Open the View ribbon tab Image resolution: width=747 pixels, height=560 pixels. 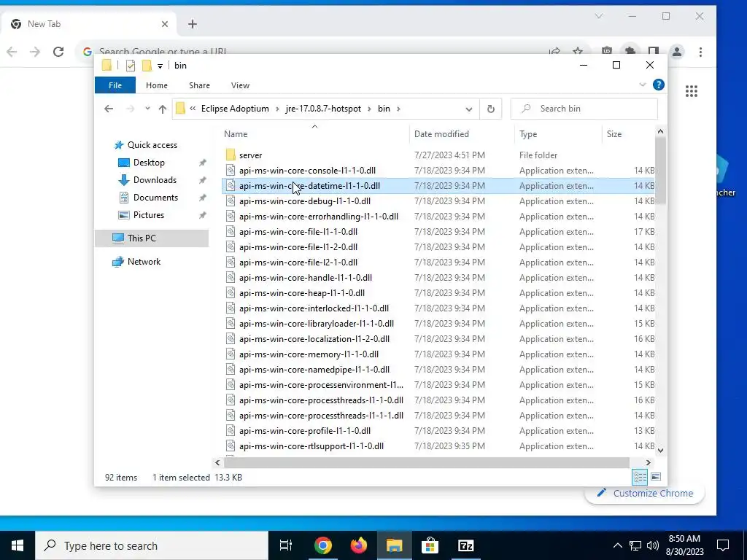click(240, 85)
